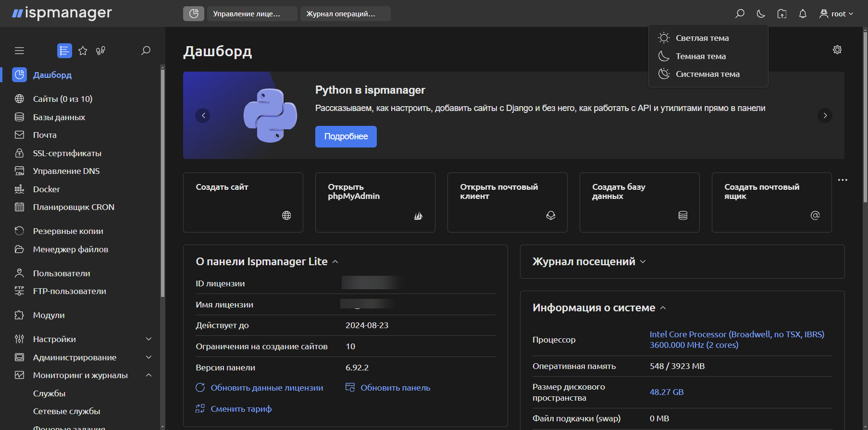Open Службы submenu item

[x=49, y=393]
